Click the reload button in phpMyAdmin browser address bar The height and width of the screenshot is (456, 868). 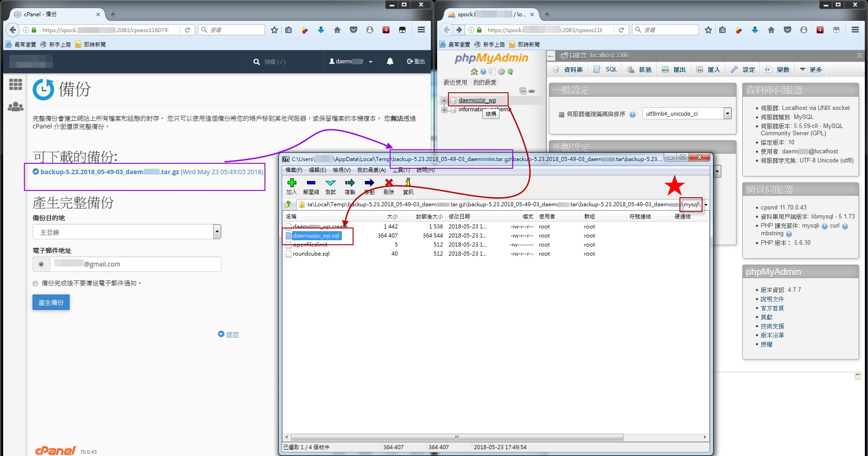coord(622,30)
